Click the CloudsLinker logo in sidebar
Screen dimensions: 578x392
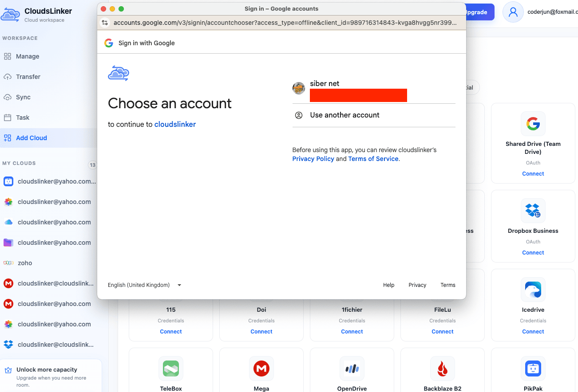coord(10,15)
